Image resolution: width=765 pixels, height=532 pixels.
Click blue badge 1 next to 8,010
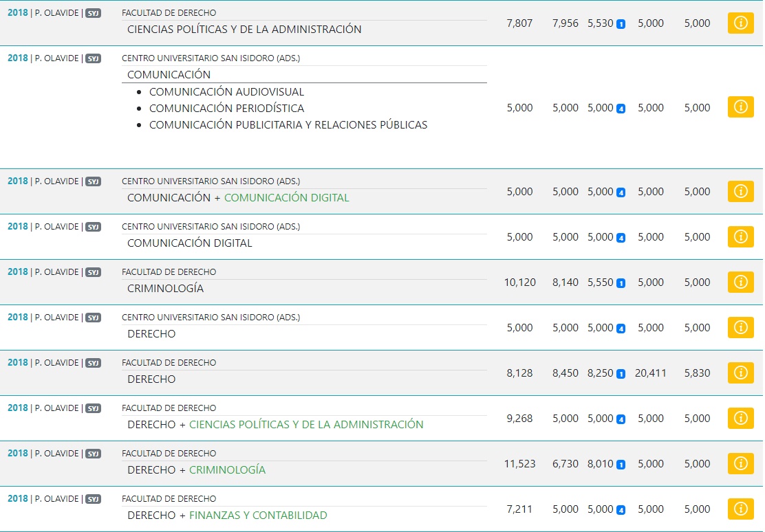(x=621, y=465)
